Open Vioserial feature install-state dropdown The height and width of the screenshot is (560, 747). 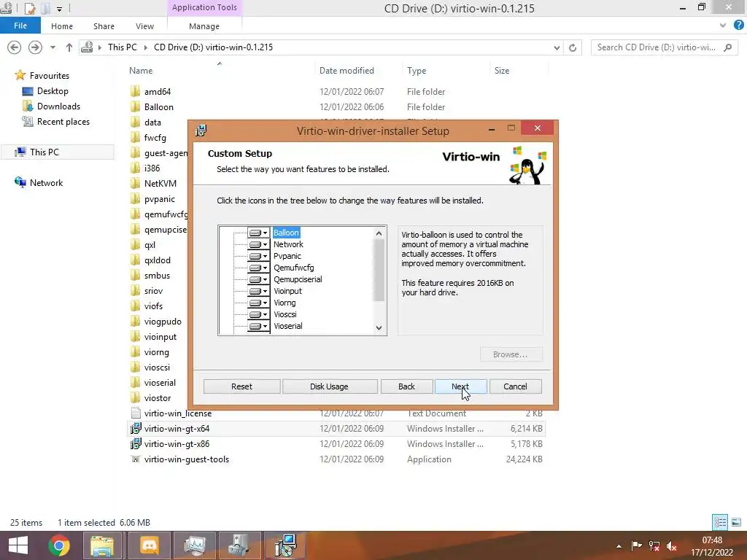[258, 326]
